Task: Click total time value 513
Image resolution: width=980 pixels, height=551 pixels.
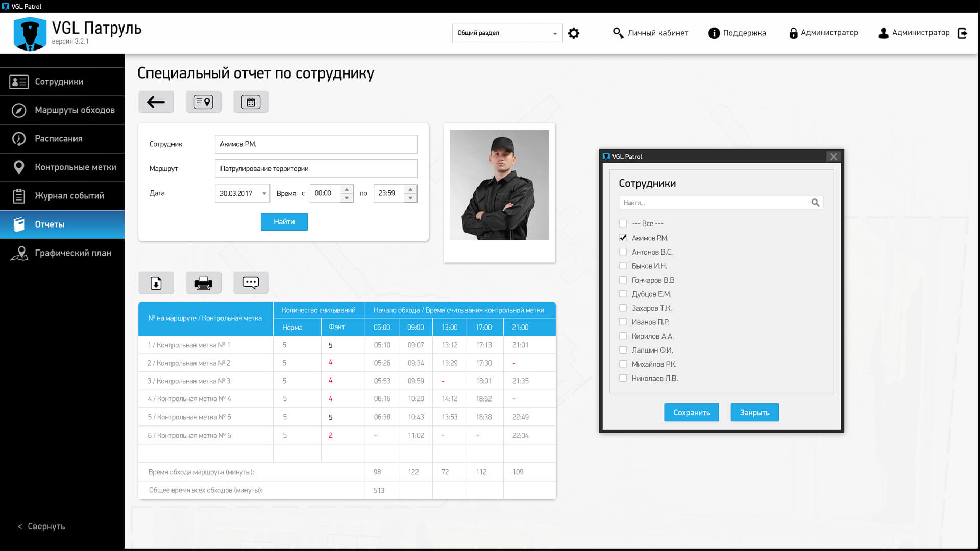Action: click(379, 491)
